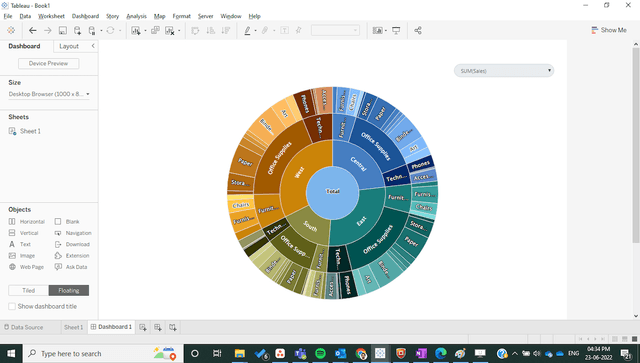Click the Total center of sunburst
The width and height of the screenshot is (640, 363).
[x=333, y=191]
